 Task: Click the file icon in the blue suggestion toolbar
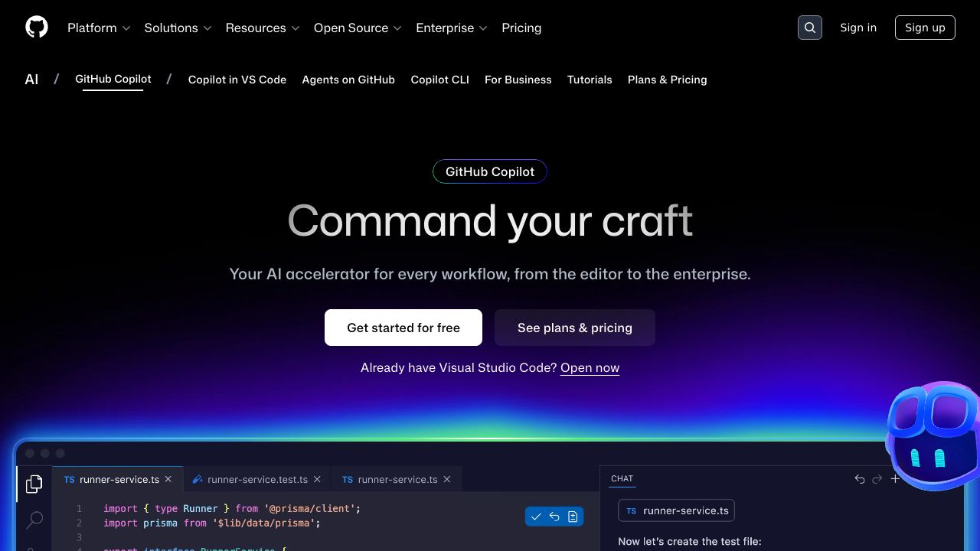point(573,517)
